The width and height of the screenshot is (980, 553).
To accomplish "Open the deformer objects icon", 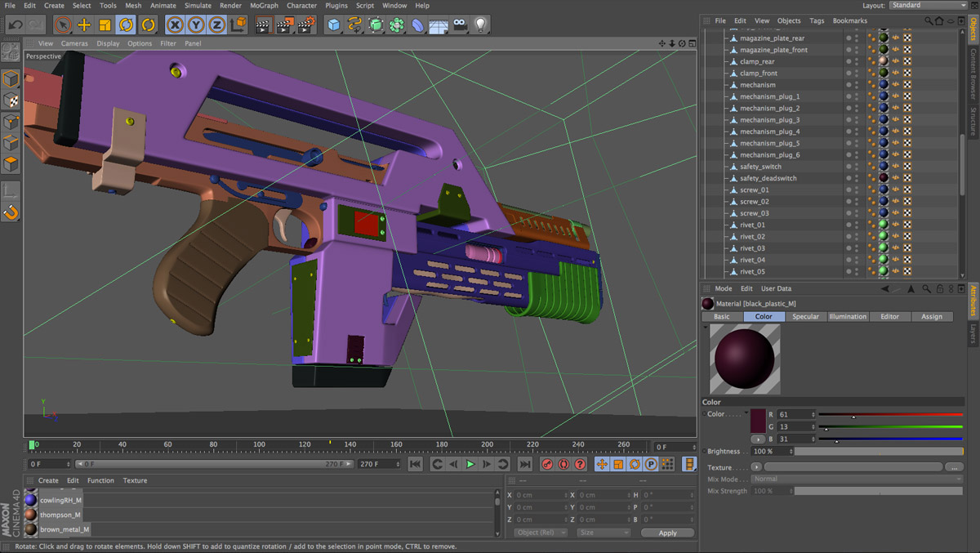I will [x=418, y=25].
